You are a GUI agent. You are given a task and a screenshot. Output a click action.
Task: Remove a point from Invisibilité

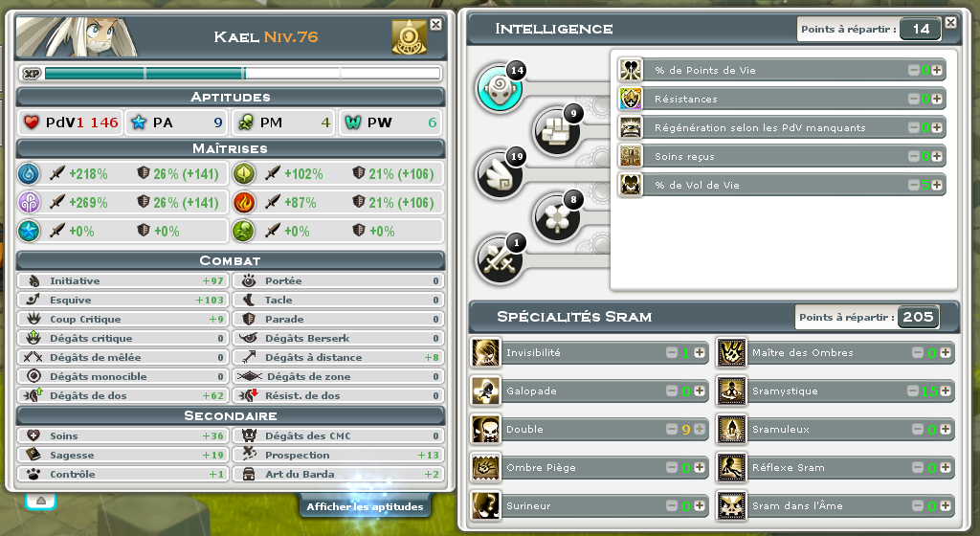672,353
